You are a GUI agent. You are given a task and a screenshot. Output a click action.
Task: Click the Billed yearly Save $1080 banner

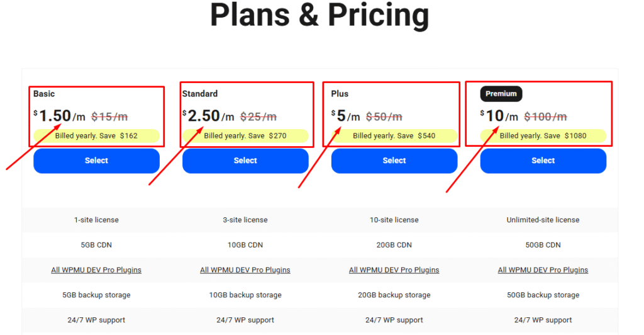click(543, 135)
